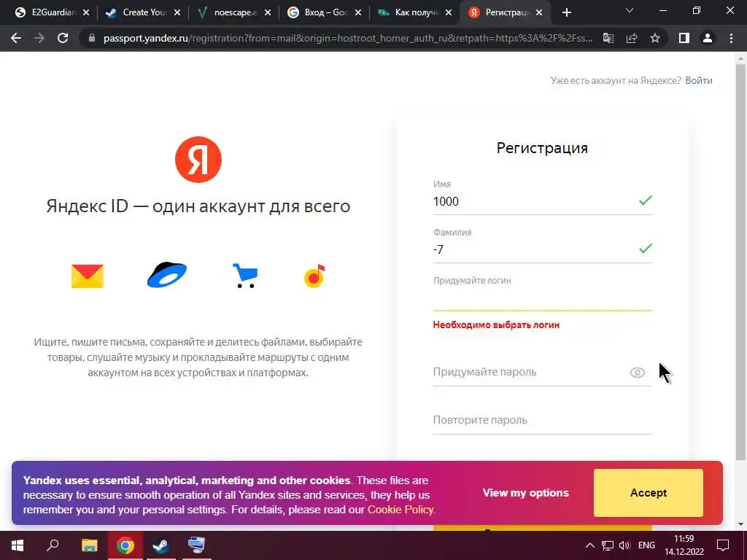
Task: Close the Регистрация tab
Action: [539, 13]
